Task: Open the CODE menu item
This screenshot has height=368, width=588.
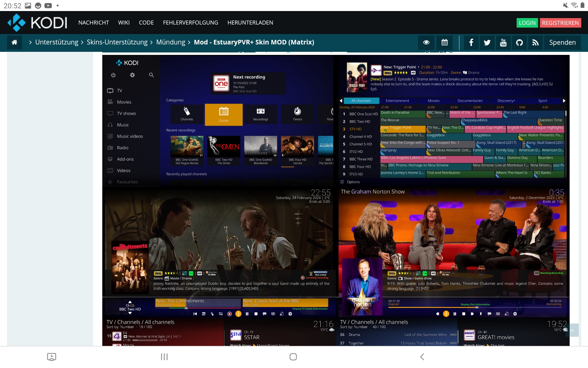Action: coord(146,23)
